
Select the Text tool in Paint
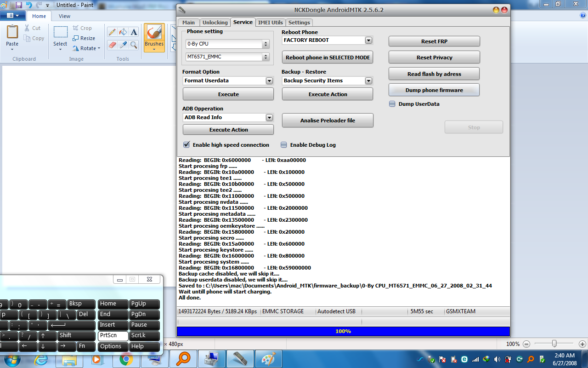(134, 32)
